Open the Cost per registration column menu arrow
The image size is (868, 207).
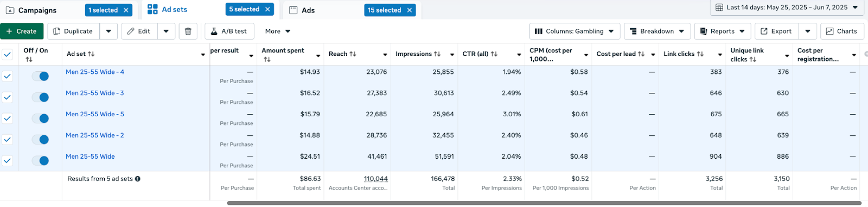coord(854,55)
